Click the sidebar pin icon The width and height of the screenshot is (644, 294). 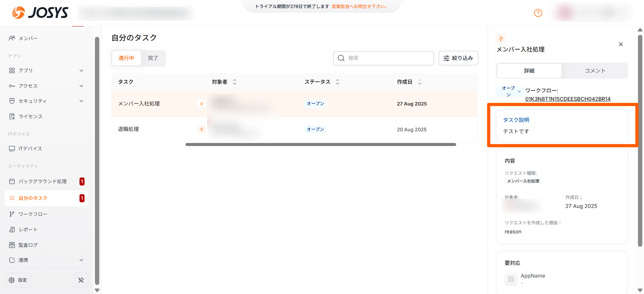81,280
